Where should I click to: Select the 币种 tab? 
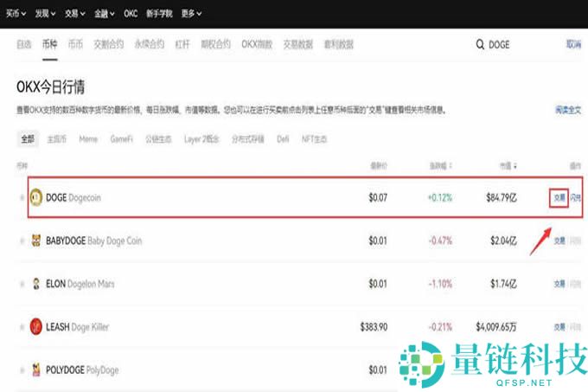pos(49,44)
